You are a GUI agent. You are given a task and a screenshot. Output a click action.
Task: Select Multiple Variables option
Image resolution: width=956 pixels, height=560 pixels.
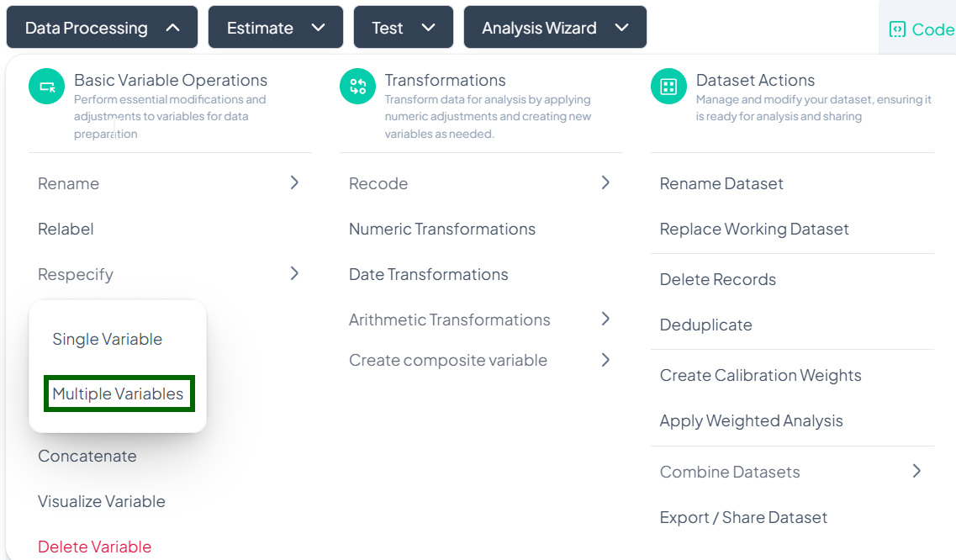coord(118,394)
